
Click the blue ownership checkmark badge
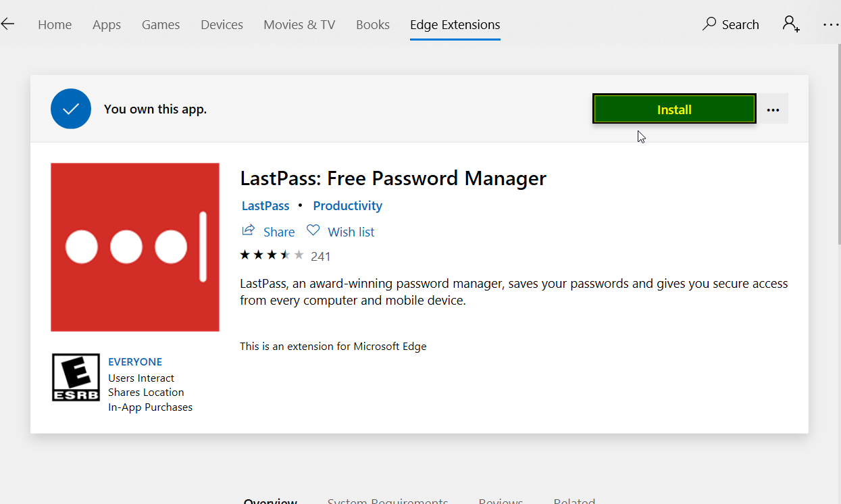[70, 108]
